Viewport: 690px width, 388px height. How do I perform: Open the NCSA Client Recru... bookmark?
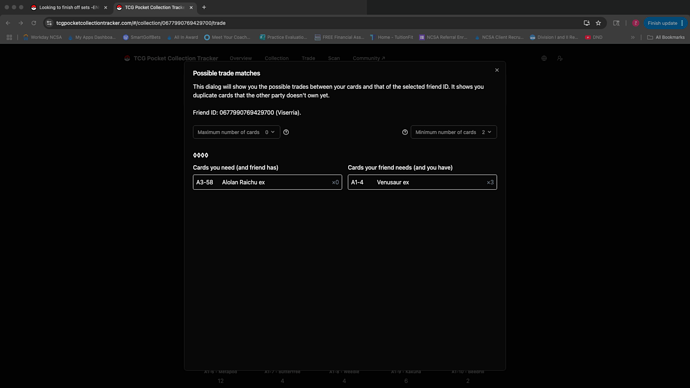pos(499,37)
